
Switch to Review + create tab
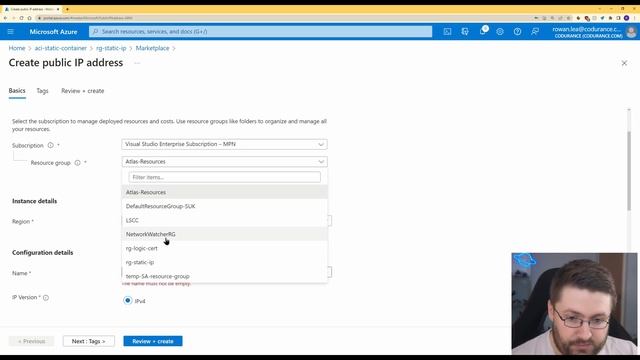82,91
